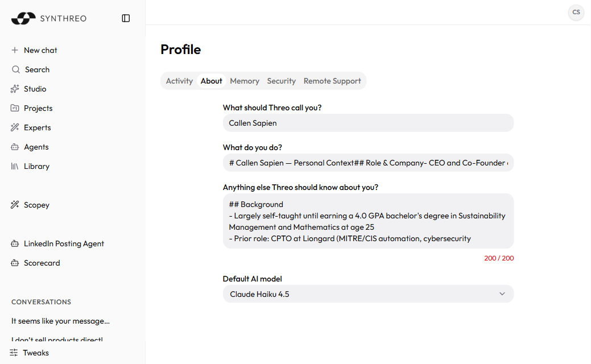Click the wand icon beside Experts
Image resolution: width=591 pixels, height=364 pixels.
[x=15, y=127]
